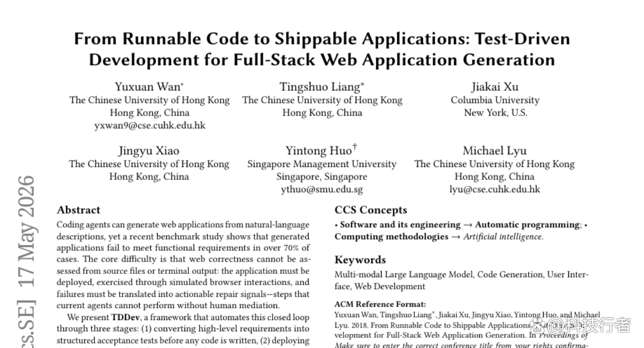644x348 pixels.
Task: Click the email lyu@cse.cuhk.edu.hk
Action: click(495, 189)
